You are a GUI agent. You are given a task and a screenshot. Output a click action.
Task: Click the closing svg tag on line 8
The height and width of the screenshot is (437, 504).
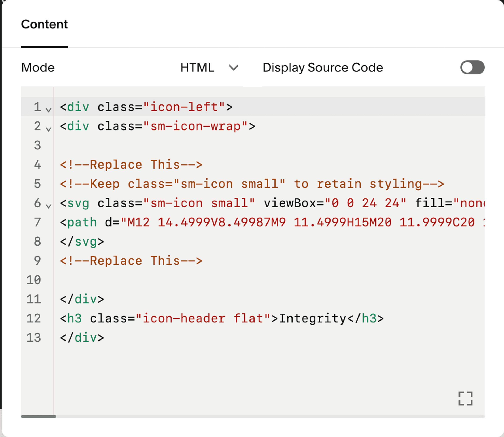[x=82, y=242]
